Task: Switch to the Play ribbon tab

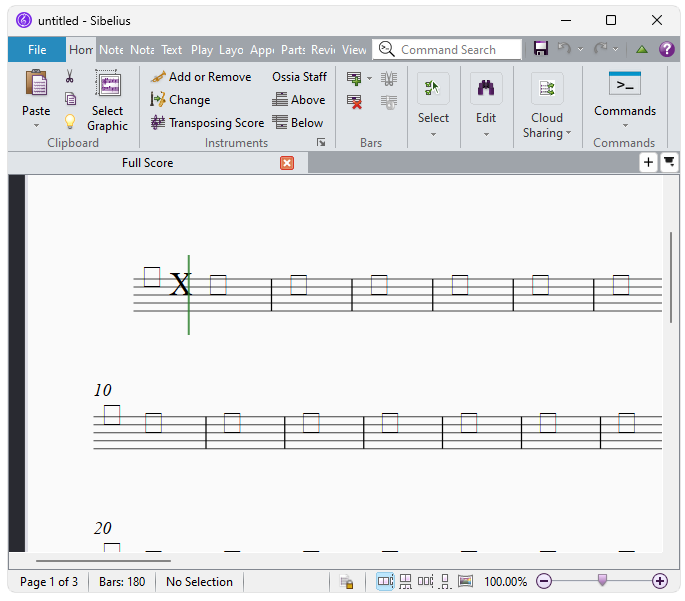Action: coord(202,50)
